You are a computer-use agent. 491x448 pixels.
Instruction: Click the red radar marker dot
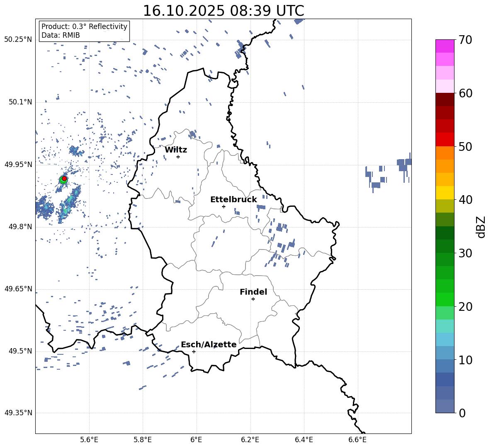tap(64, 179)
